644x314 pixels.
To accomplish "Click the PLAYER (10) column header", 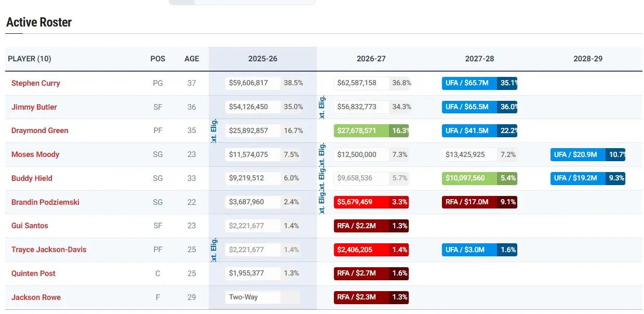I will point(30,59).
